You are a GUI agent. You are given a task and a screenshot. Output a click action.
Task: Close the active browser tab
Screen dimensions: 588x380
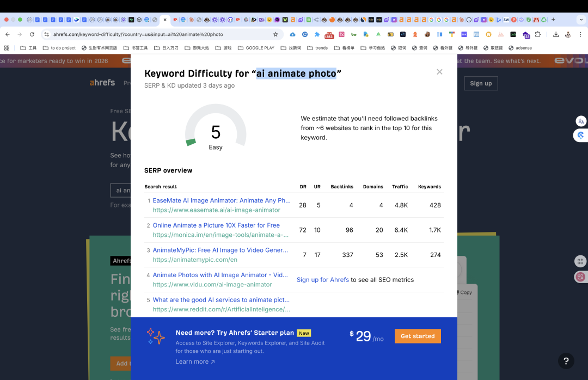point(164,20)
